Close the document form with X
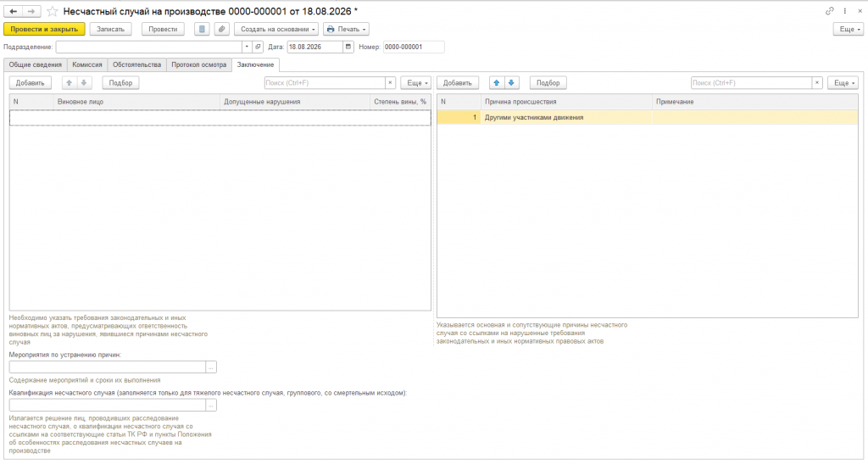 tap(860, 11)
